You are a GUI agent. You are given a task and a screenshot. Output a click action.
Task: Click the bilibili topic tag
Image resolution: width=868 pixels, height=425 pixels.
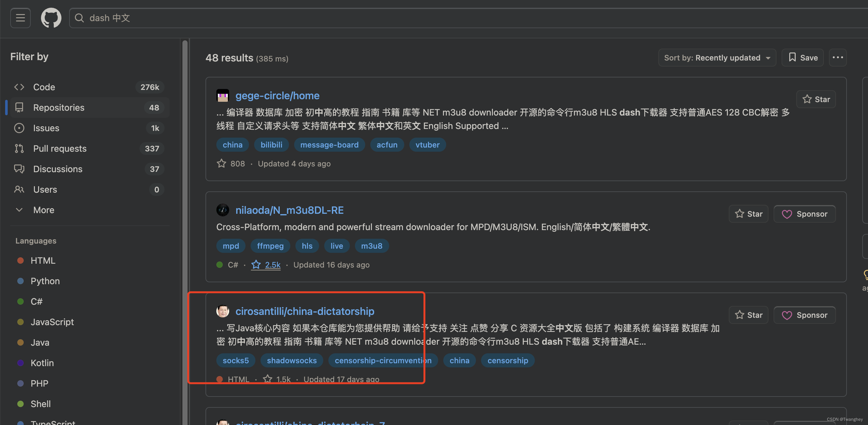pos(271,145)
